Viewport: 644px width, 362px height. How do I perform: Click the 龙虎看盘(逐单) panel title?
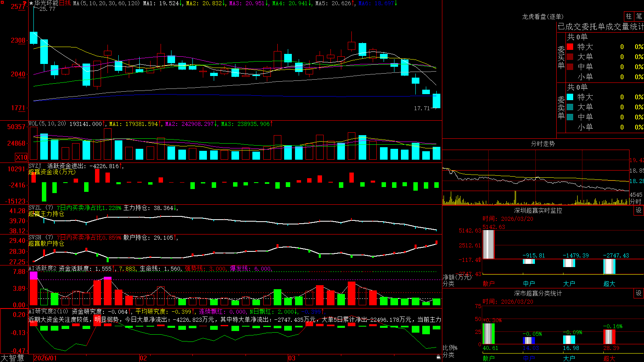543,16
